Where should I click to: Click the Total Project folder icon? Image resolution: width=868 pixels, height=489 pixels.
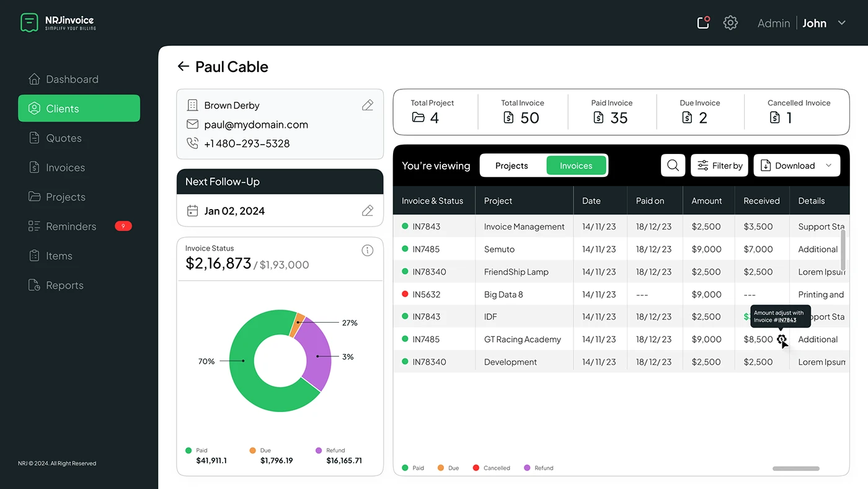coord(418,117)
